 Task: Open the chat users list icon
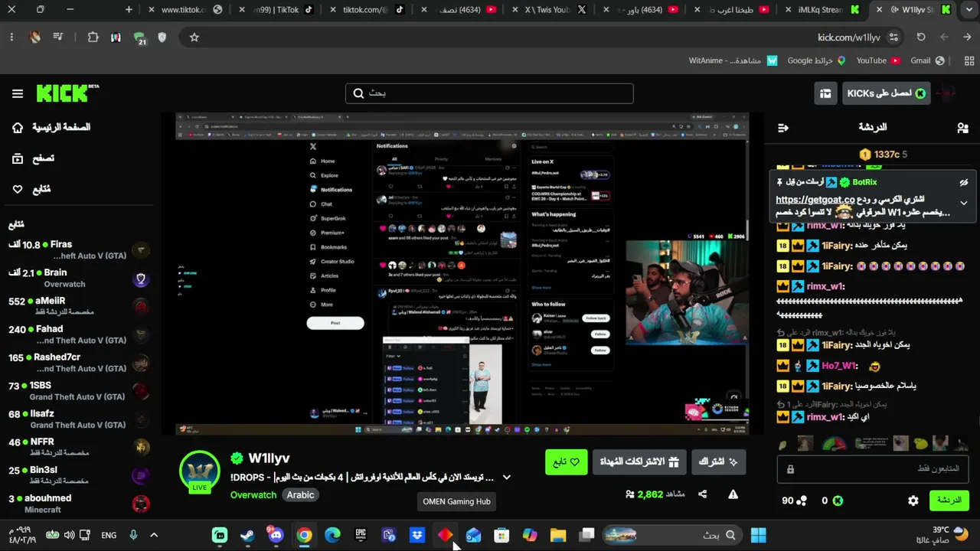coord(962,128)
